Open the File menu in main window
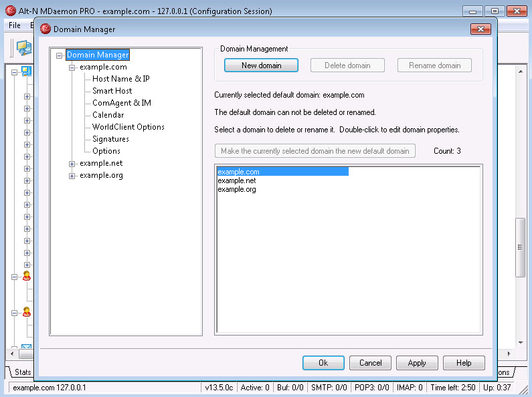 [x=14, y=25]
